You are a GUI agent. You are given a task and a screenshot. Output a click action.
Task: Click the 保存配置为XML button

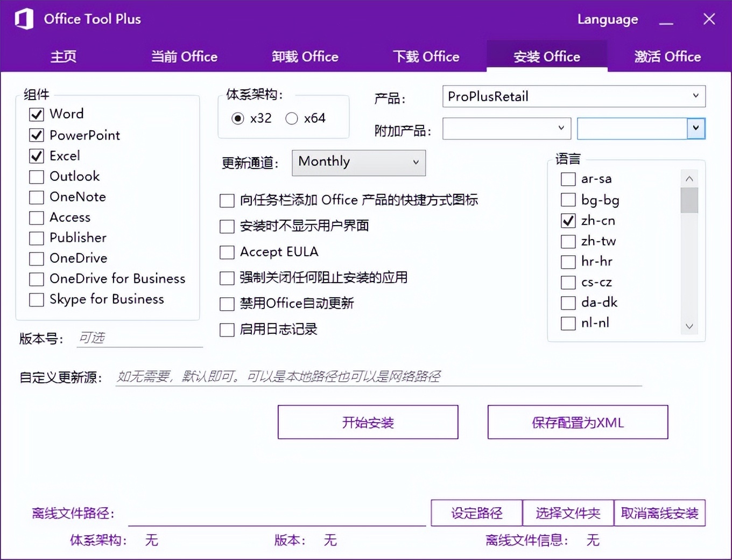coord(577,422)
